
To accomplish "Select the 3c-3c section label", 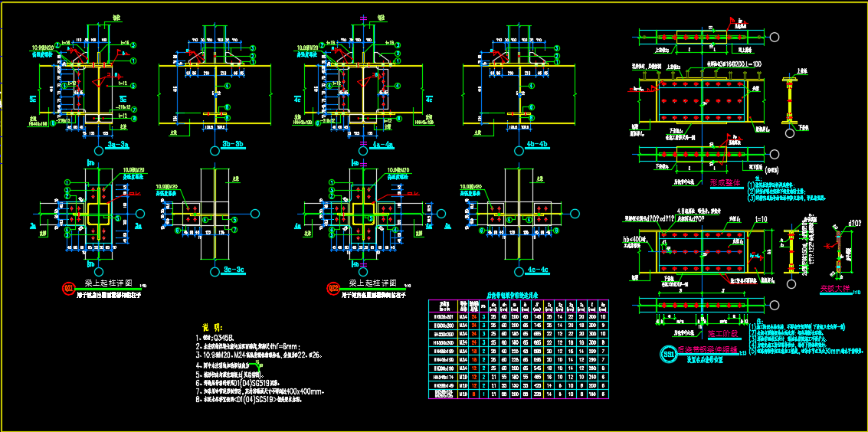I will (x=234, y=270).
